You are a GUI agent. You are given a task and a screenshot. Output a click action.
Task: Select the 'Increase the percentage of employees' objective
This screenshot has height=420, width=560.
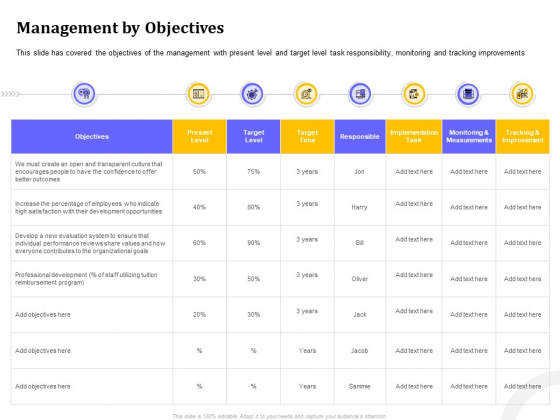[88, 208]
